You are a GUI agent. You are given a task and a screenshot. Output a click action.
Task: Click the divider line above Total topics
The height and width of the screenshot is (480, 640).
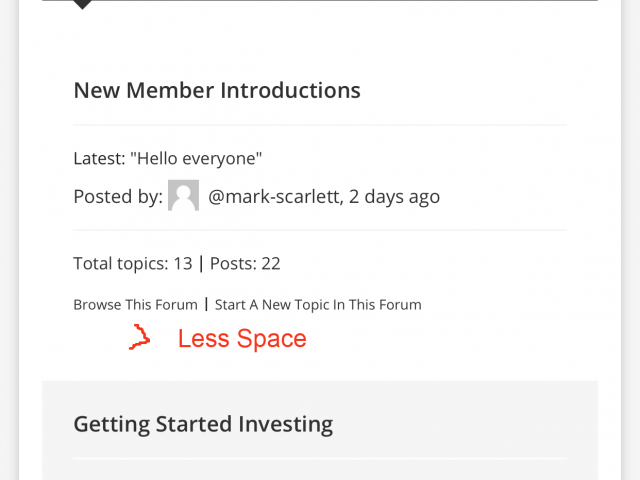(320, 230)
